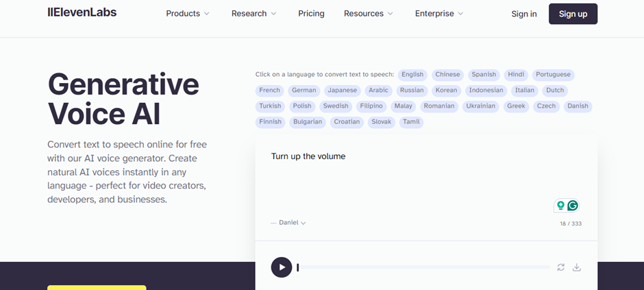Expand the Research menu

pos(253,14)
